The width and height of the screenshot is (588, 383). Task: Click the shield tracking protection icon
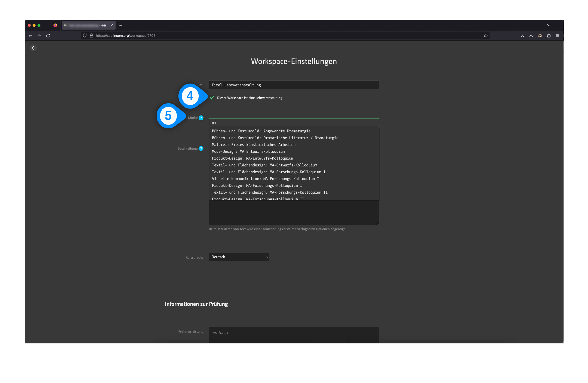coord(85,36)
